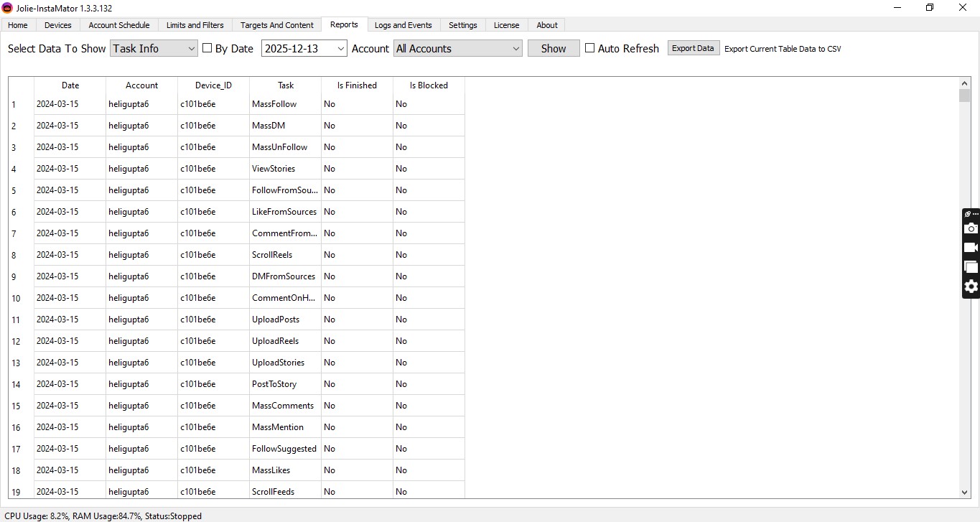This screenshot has width=980, height=522.
Task: Click the scrollbar down arrow on the right
Action: 965,493
